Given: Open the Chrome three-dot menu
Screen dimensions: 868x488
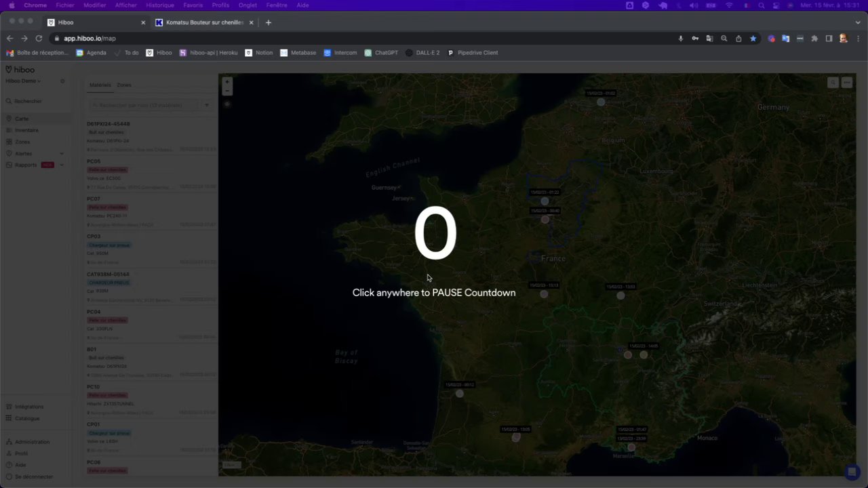Looking at the screenshot, I should (x=858, y=39).
